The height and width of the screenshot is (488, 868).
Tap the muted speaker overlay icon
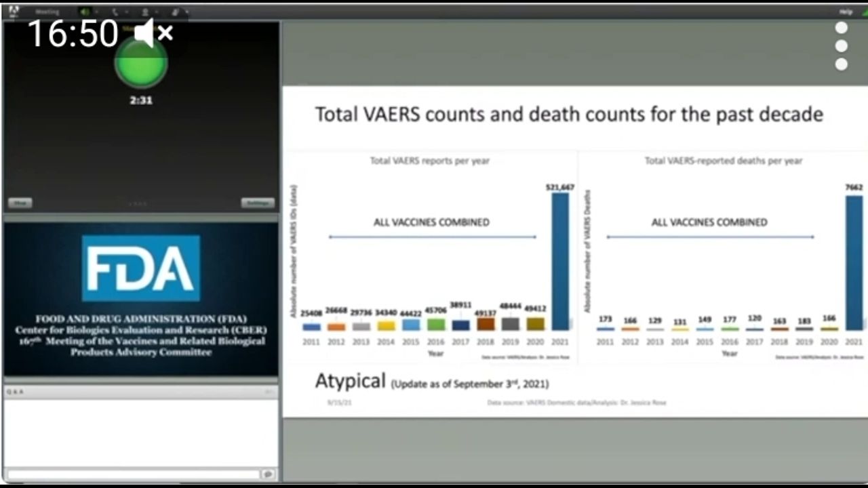click(x=153, y=33)
